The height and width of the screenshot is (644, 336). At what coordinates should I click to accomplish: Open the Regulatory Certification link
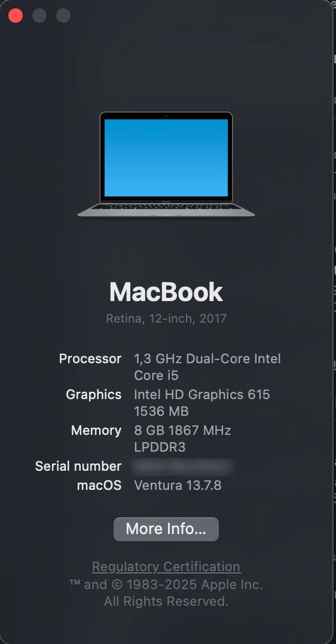coord(166,567)
